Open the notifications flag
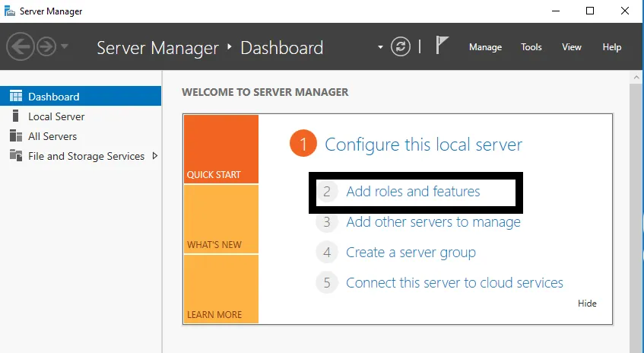Screen dimensions: 644x353 [x=442, y=45]
